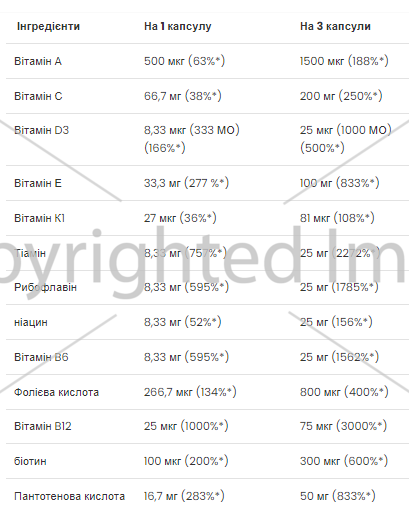Select the Вітамін C ingredient cell

point(38,96)
